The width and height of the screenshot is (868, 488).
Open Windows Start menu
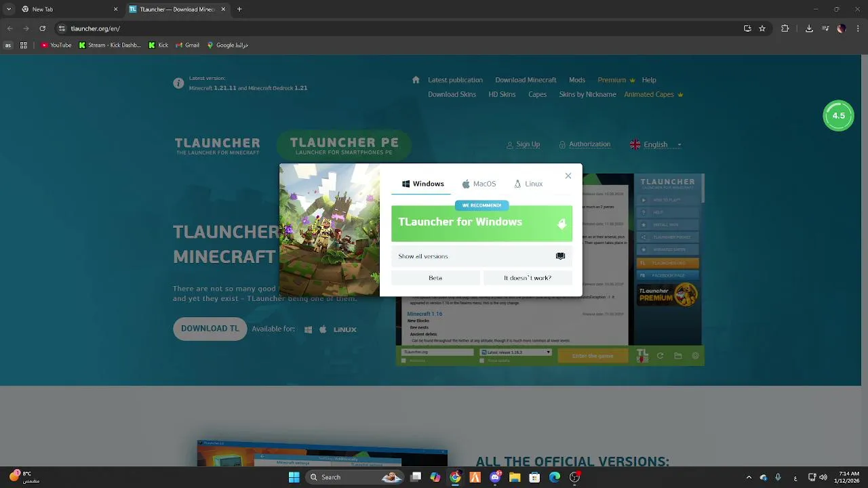pyautogui.click(x=294, y=477)
